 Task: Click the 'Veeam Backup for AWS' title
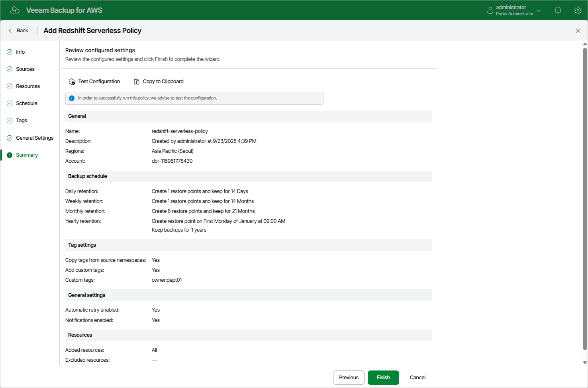click(x=64, y=10)
